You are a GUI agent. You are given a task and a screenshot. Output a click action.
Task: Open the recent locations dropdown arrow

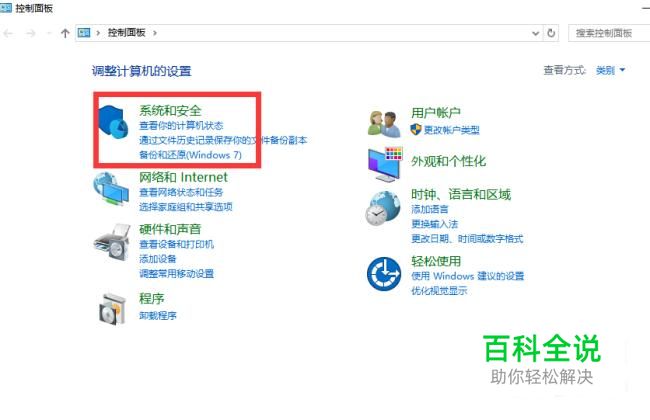(x=49, y=33)
